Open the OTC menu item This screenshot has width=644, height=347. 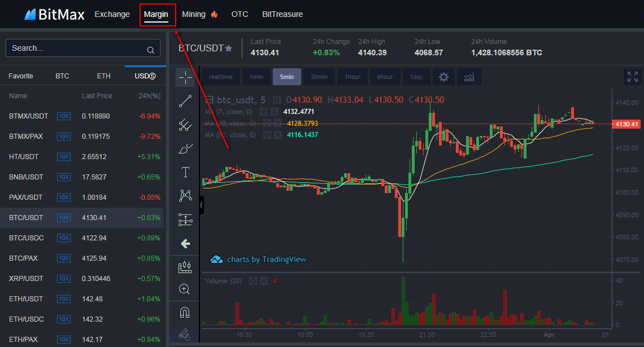[x=240, y=14]
